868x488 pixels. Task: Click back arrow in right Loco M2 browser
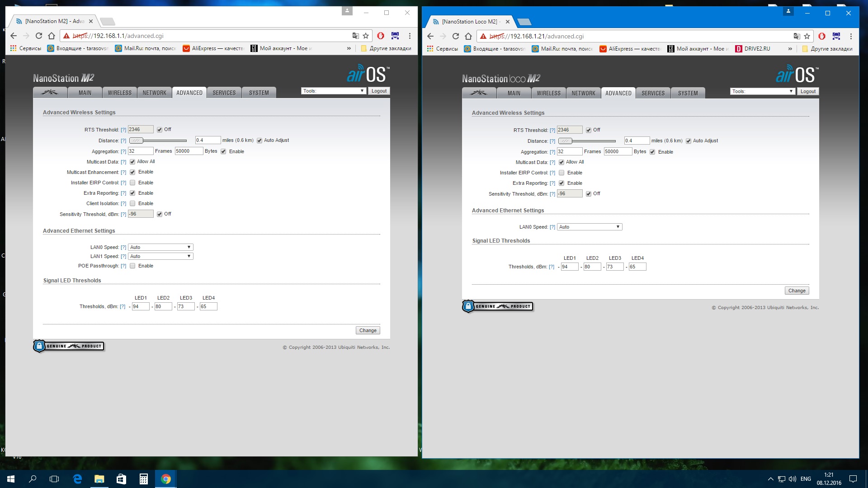tap(430, 36)
